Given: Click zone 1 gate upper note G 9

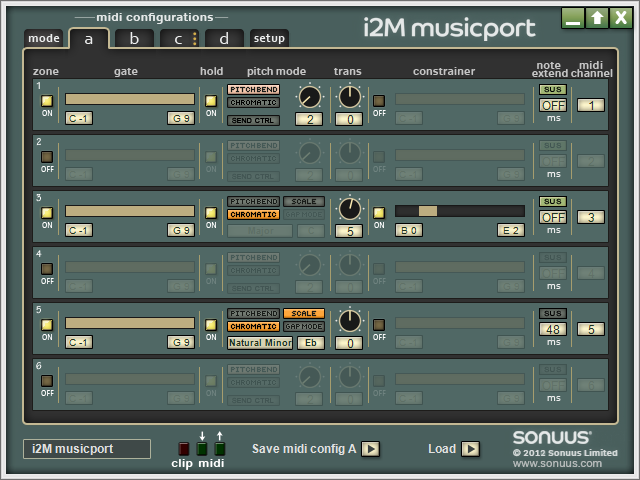Looking at the screenshot, I should (x=181, y=118).
